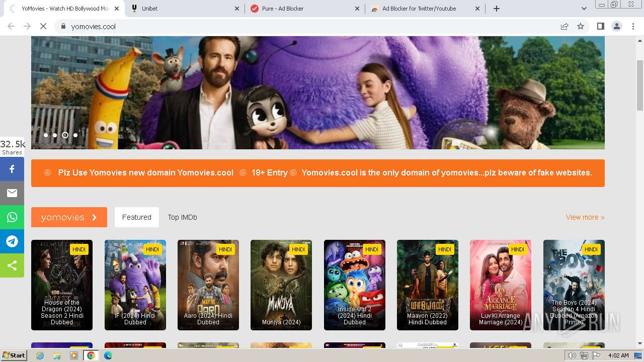
Task: Share the page on WhatsApp
Action: (x=12, y=217)
